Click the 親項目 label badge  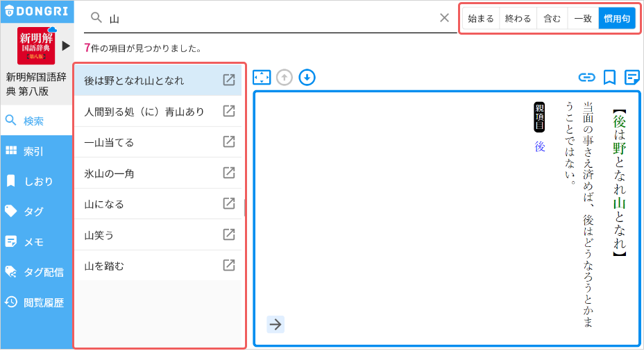pyautogui.click(x=539, y=117)
